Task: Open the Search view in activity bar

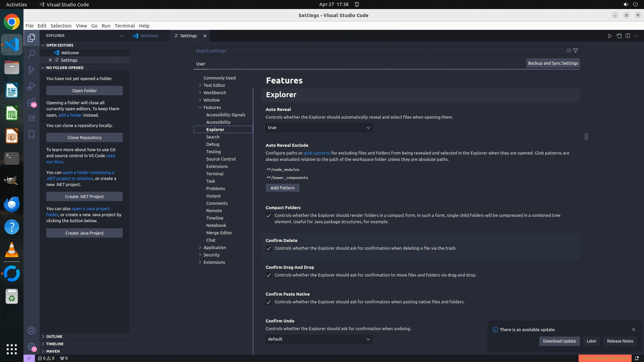Action: tap(32, 54)
